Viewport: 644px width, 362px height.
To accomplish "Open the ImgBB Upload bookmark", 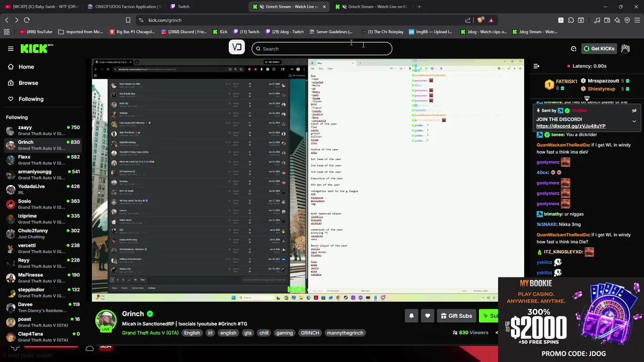I will pyautogui.click(x=430, y=32).
